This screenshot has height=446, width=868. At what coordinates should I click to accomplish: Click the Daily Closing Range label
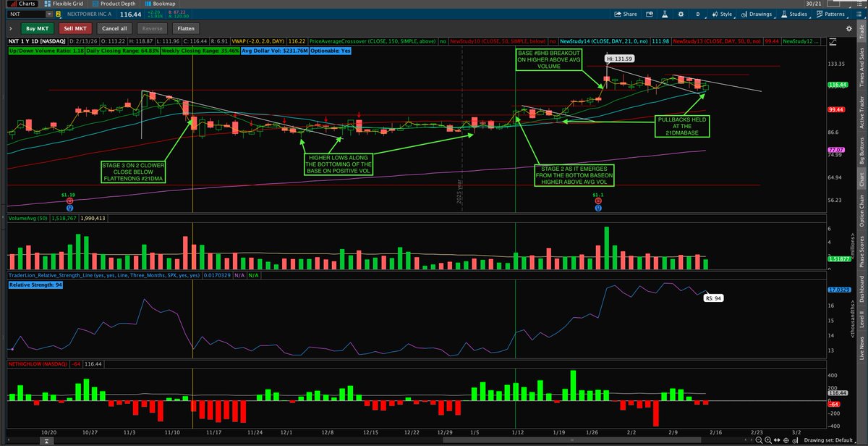[x=122, y=51]
